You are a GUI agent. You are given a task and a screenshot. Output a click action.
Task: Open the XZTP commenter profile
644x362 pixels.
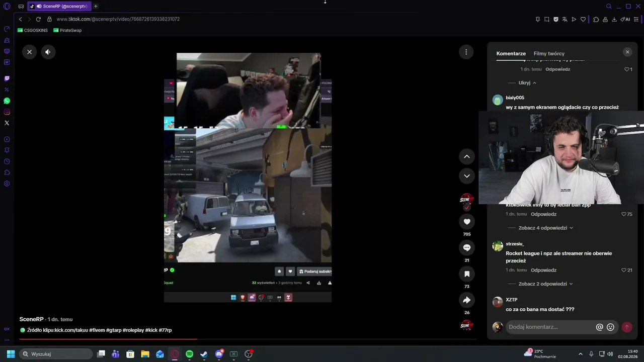[x=511, y=300]
